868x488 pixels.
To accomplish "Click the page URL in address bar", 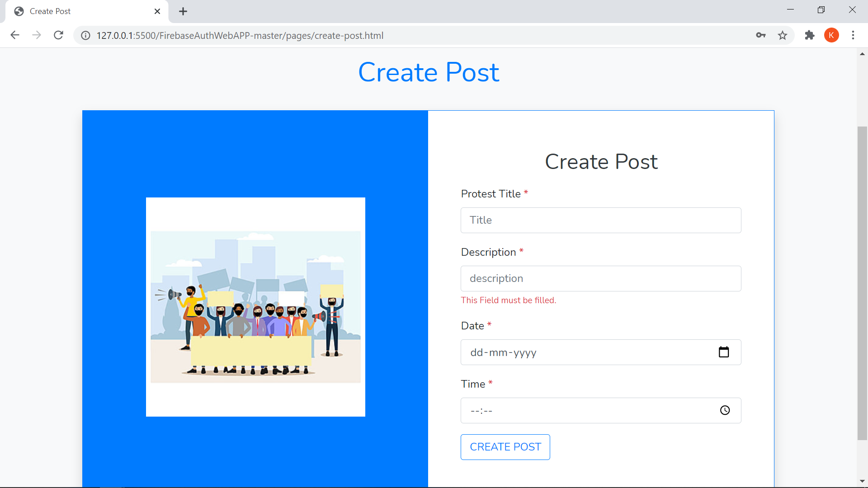I will [x=240, y=36].
